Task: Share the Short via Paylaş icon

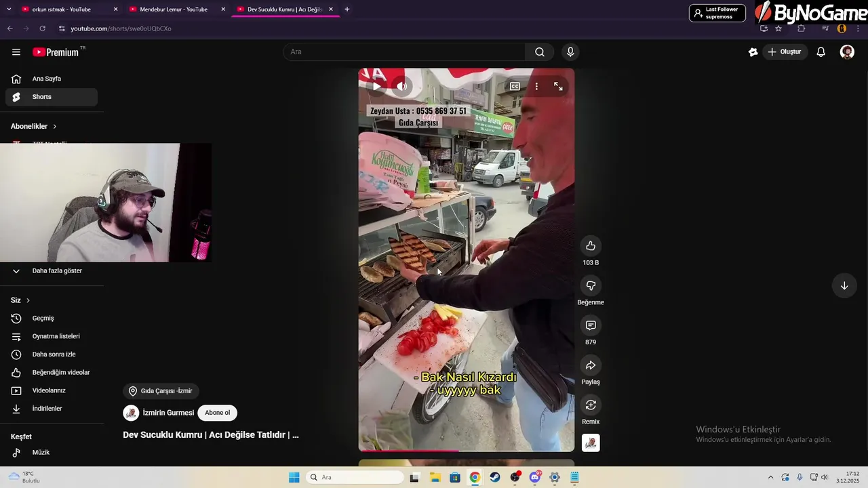Action: pyautogui.click(x=591, y=365)
